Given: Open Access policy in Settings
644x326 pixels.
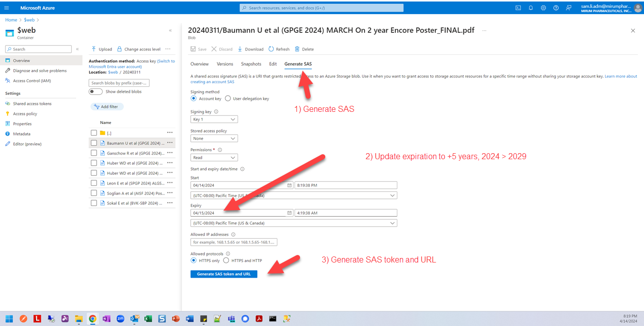Looking at the screenshot, I should pyautogui.click(x=25, y=114).
